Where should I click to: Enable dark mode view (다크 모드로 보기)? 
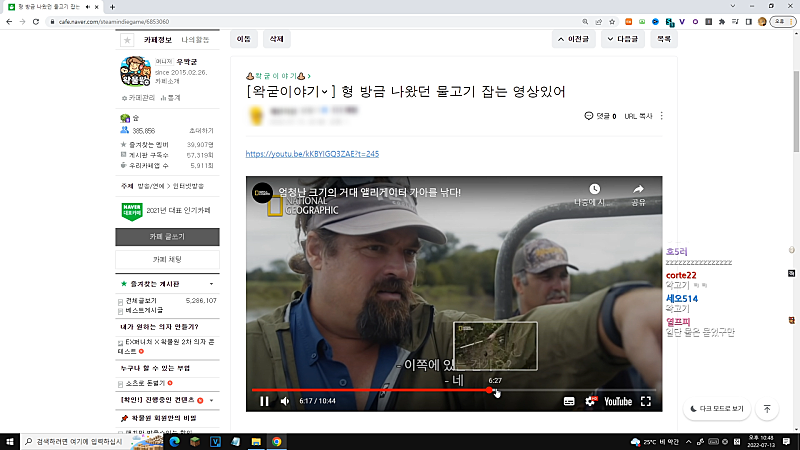click(718, 409)
